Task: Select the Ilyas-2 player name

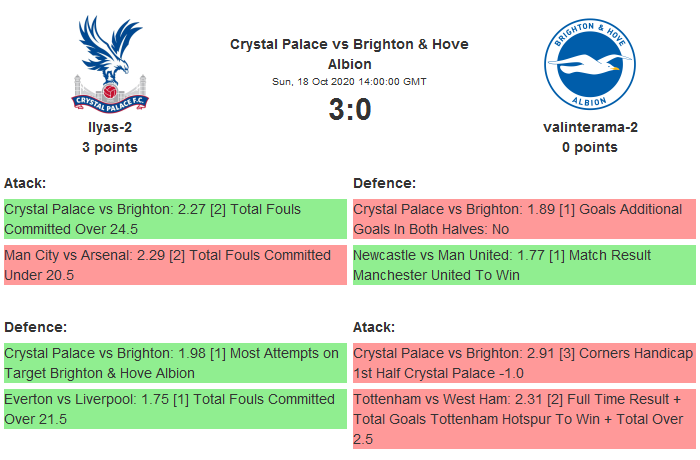Action: (x=110, y=127)
